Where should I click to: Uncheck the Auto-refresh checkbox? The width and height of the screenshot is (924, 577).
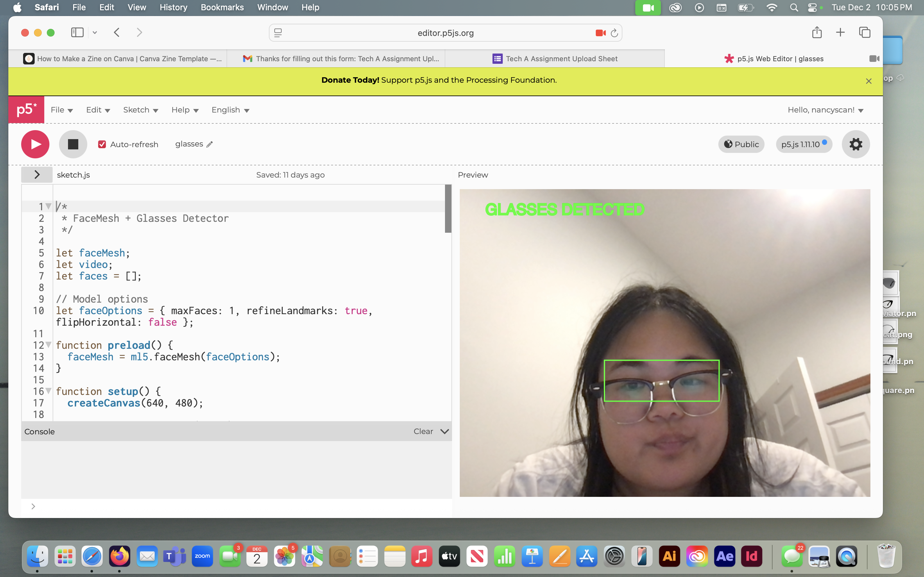pos(102,144)
